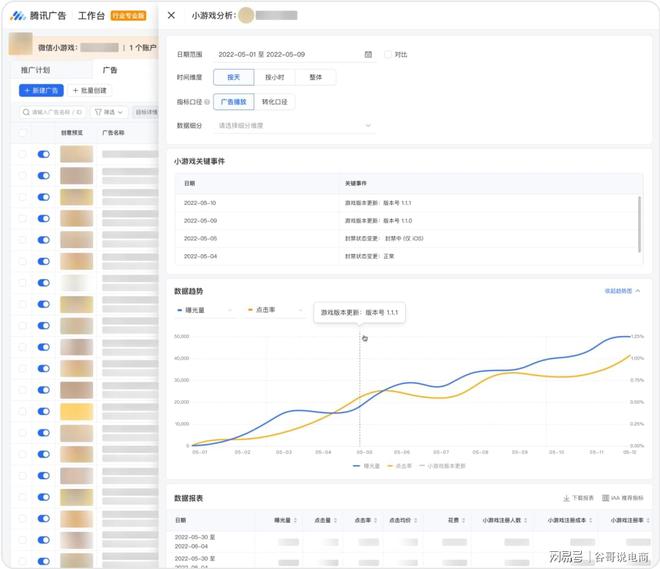Switch to the 推广计划 tab
The height and width of the screenshot is (569, 660).
pyautogui.click(x=35, y=70)
